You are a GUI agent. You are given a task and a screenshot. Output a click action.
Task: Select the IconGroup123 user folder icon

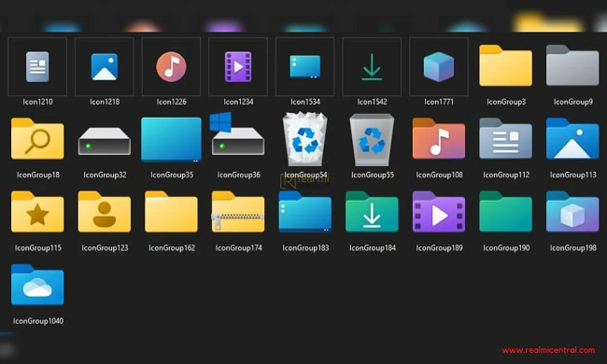pyautogui.click(x=105, y=212)
